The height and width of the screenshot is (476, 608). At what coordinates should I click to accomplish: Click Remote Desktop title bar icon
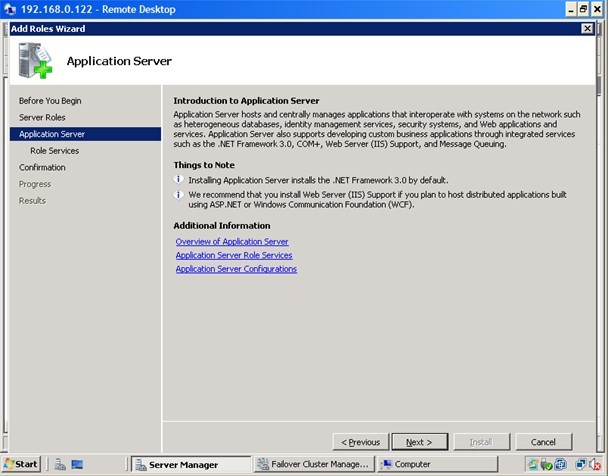pyautogui.click(x=10, y=9)
